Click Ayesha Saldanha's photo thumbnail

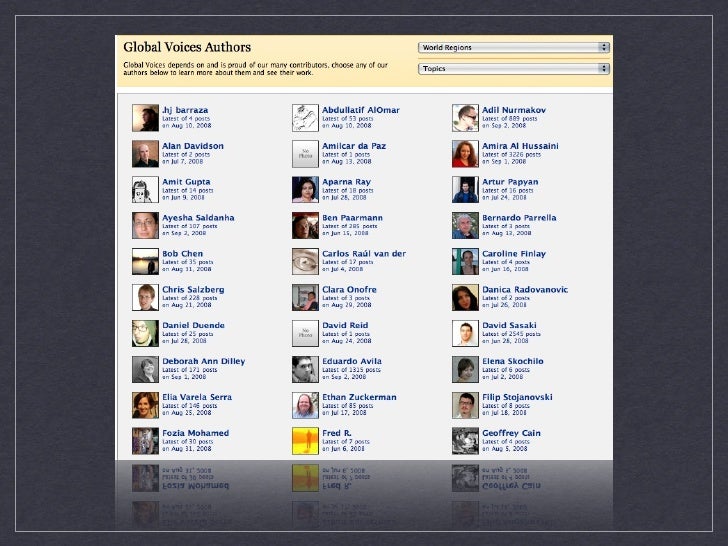coord(145,225)
